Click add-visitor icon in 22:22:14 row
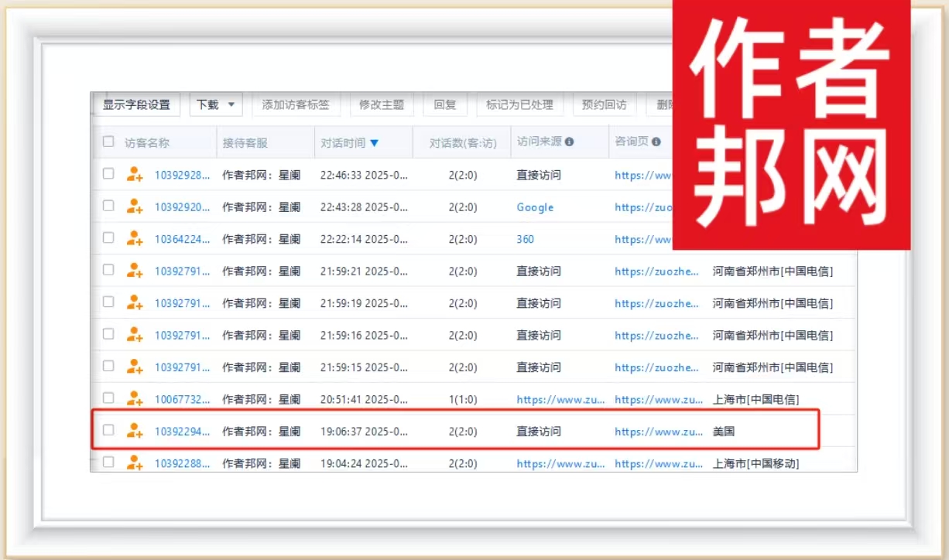Image resolution: width=949 pixels, height=560 pixels. pos(135,239)
